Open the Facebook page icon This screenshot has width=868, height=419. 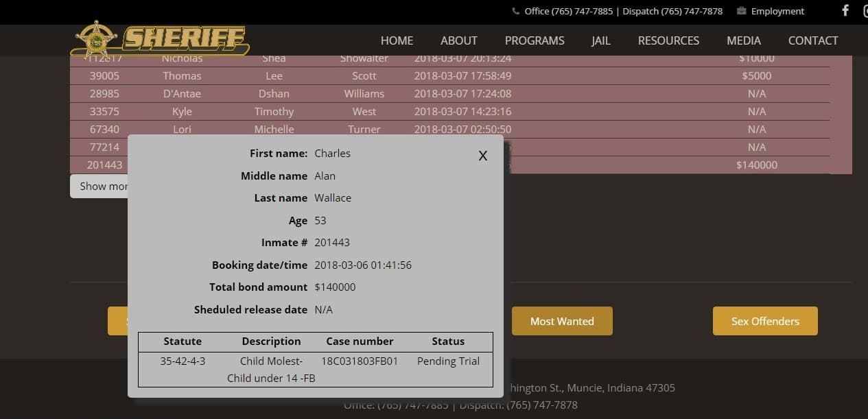[x=845, y=11]
